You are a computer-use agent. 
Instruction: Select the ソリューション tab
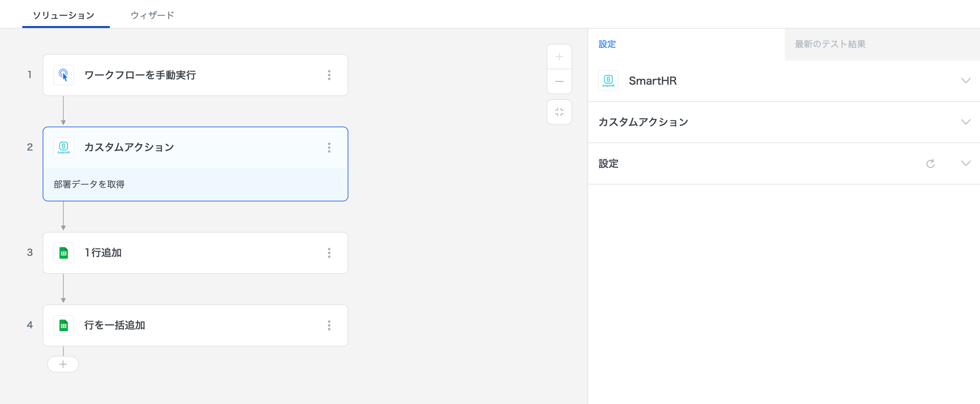[64, 15]
